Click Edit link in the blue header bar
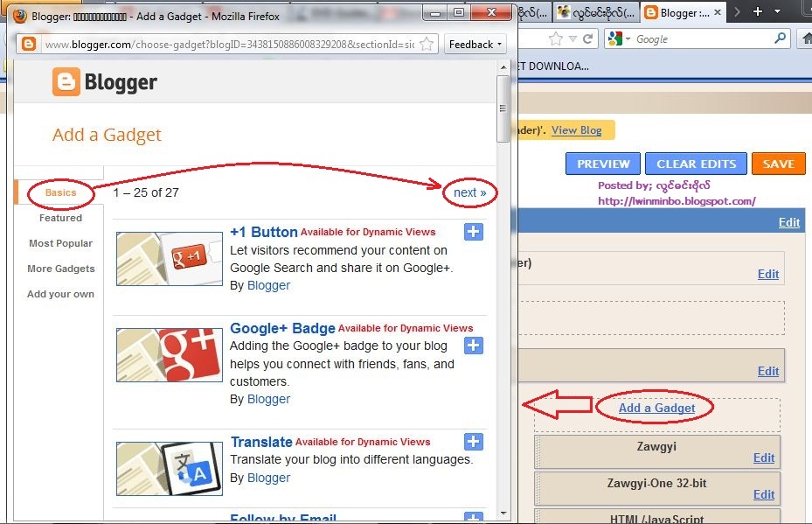The image size is (812, 524). click(789, 223)
